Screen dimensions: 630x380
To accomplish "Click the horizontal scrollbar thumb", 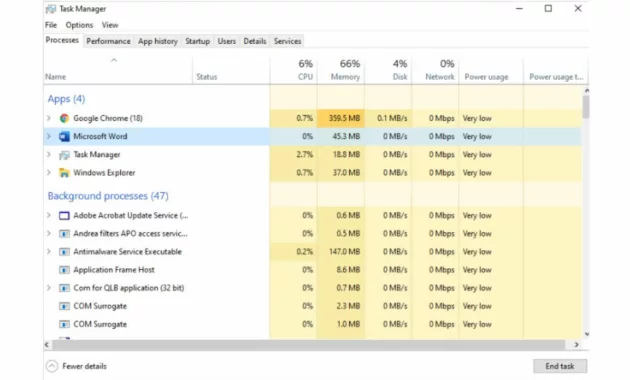I will (x=309, y=345).
